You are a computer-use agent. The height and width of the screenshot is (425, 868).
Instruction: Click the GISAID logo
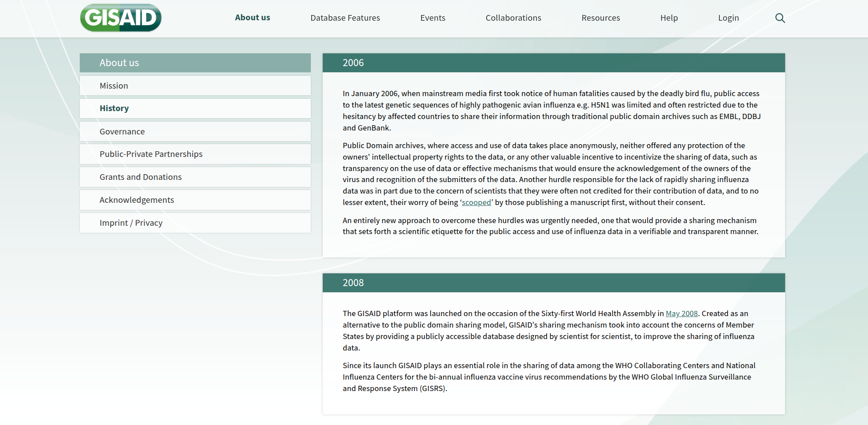pyautogui.click(x=121, y=18)
